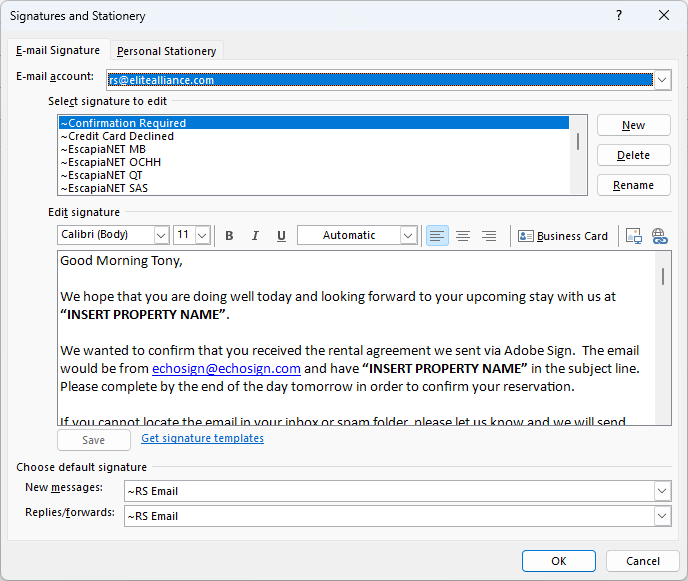The width and height of the screenshot is (688, 581).
Task: Expand the E-mail account dropdown
Action: coord(662,80)
